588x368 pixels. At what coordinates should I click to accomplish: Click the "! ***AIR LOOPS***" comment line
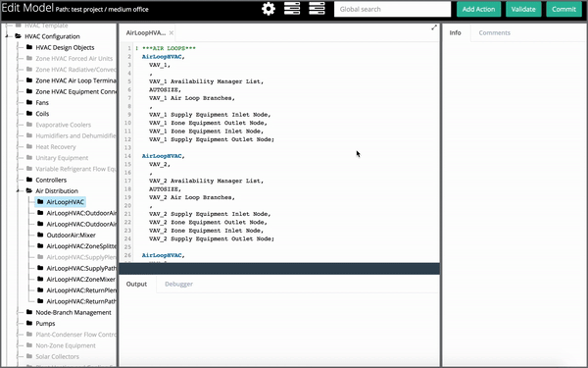[166, 48]
